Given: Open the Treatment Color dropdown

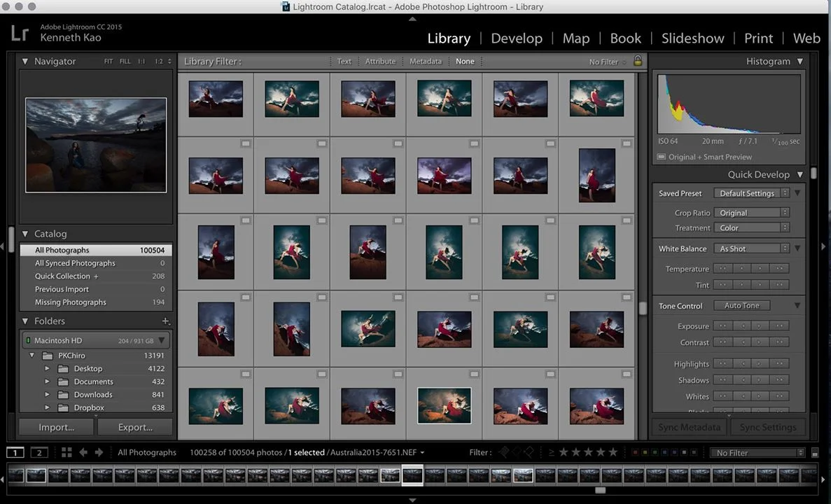Looking at the screenshot, I should [x=751, y=228].
